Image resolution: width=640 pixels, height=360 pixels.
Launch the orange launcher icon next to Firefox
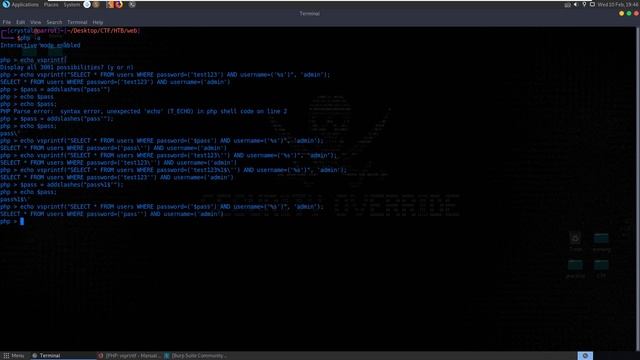(110, 4)
